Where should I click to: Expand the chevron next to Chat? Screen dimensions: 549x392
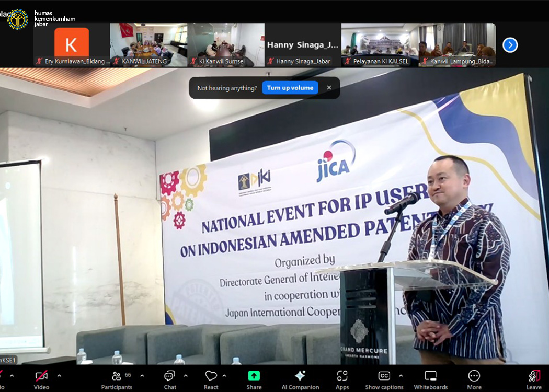(x=186, y=375)
